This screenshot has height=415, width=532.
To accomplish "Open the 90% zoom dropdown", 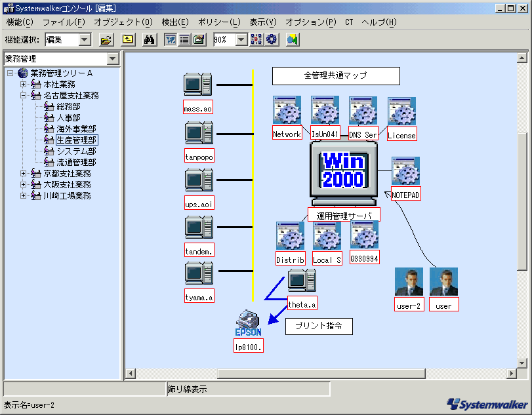I will [x=241, y=39].
